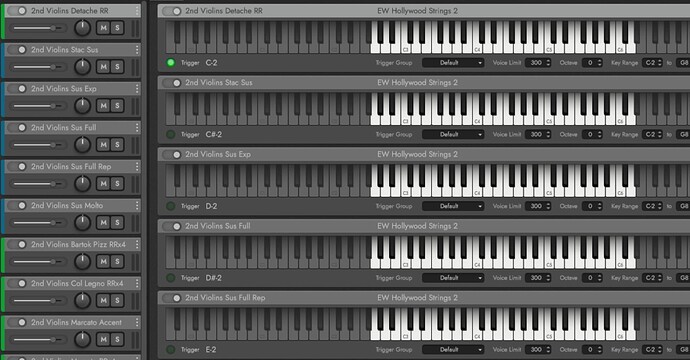Click the Trigger indicator for D-2
This screenshot has height=360, width=690.
(171, 206)
